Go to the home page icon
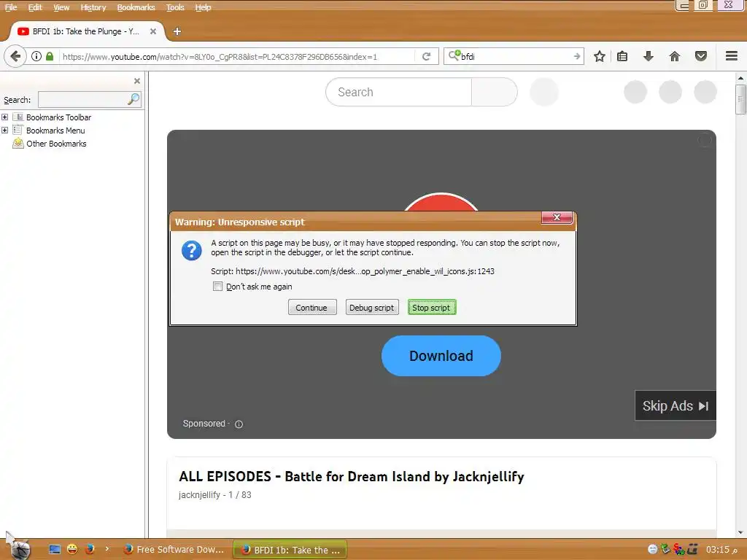Screen dimensions: 747x560 coord(674,56)
